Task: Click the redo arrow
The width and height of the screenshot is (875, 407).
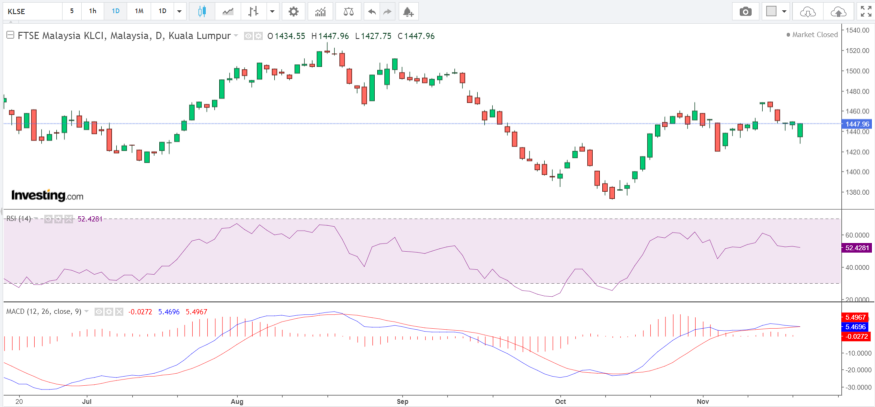Action: pyautogui.click(x=388, y=11)
